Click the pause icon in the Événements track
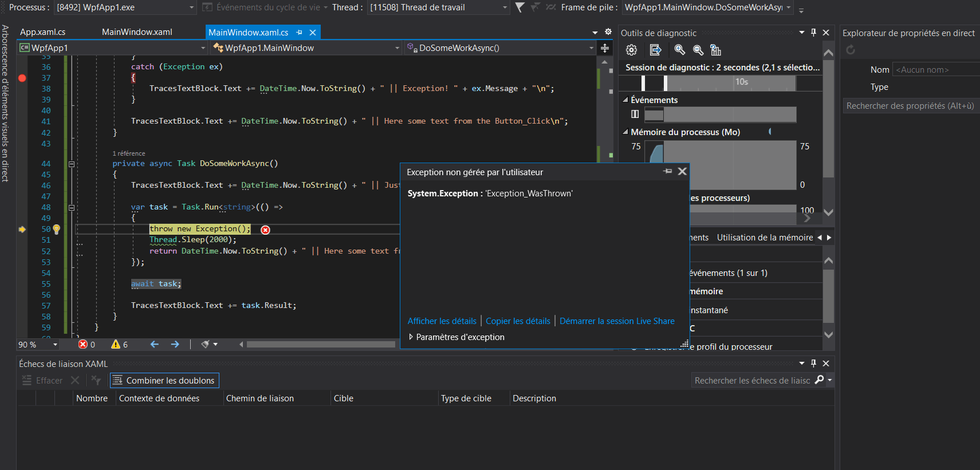The width and height of the screenshot is (980, 470). (635, 114)
